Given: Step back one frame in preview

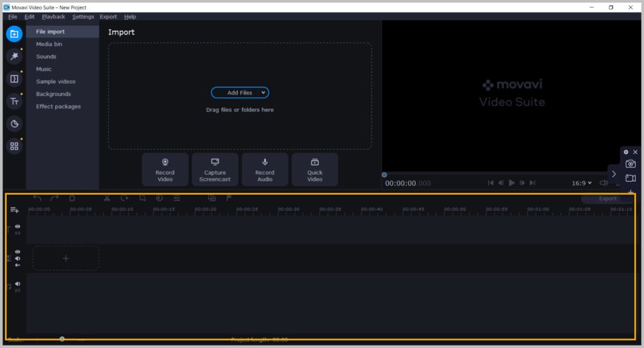Looking at the screenshot, I should point(501,183).
